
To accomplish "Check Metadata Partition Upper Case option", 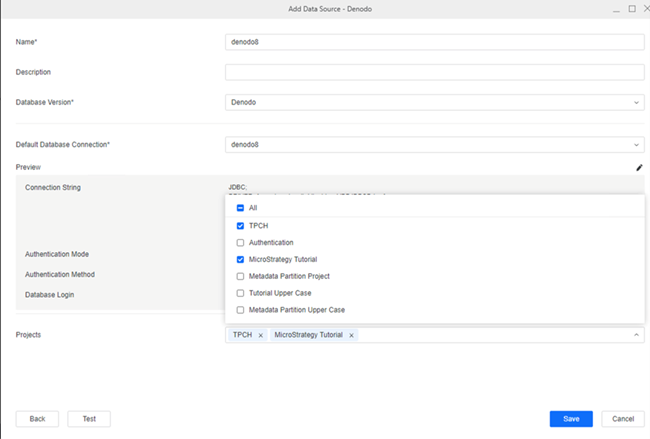I will (x=240, y=310).
